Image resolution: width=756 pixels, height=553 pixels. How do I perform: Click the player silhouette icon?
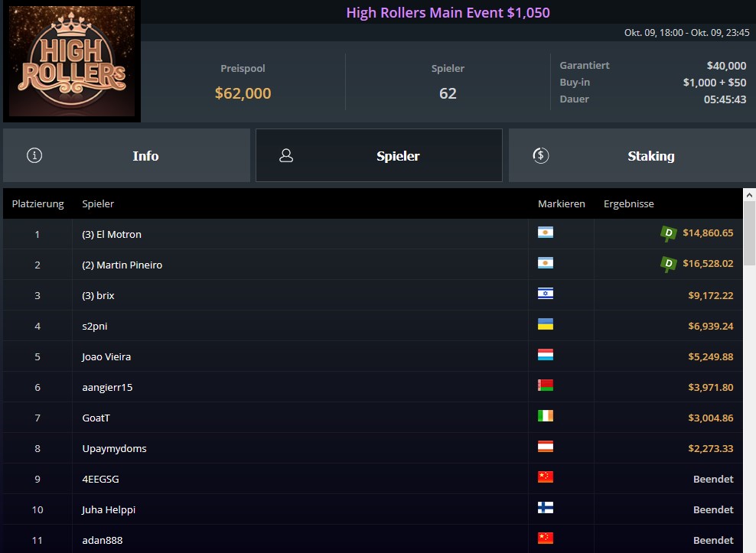(286, 155)
